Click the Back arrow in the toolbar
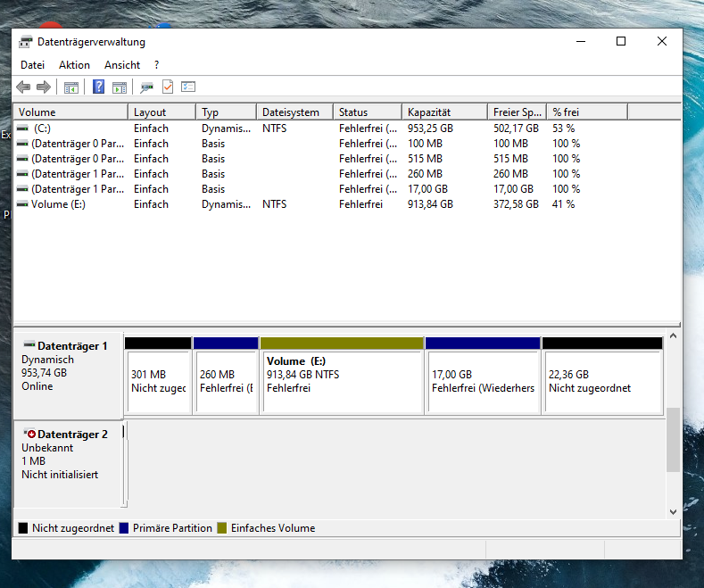Viewport: 704px width, 588px height. (x=23, y=87)
